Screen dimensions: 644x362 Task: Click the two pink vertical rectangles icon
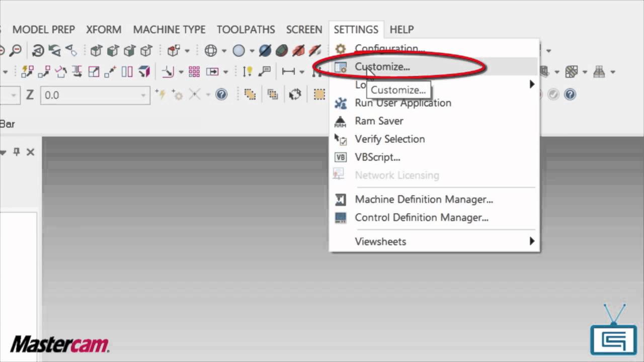coord(127,72)
